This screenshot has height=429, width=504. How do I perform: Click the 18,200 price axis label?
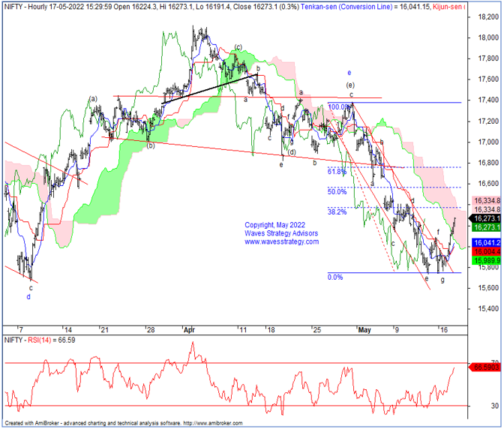point(488,17)
